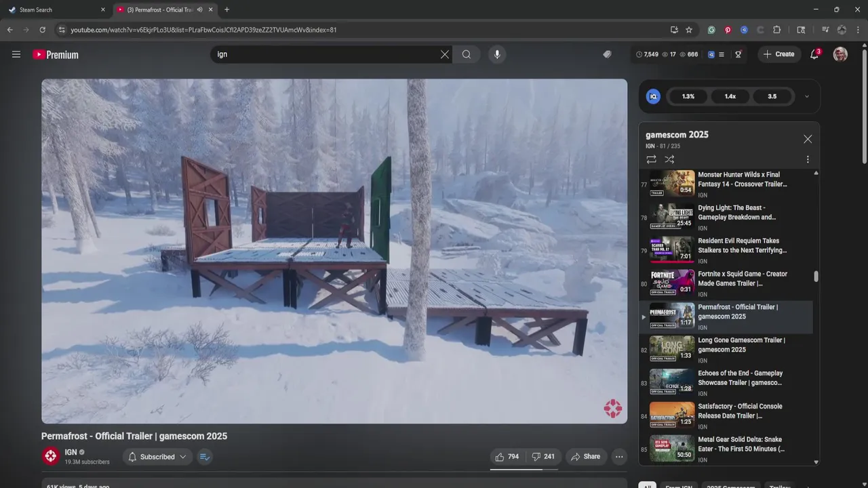868x488 pixels.
Task: Click the 1.3% vidIQ stat pill
Action: (x=688, y=96)
